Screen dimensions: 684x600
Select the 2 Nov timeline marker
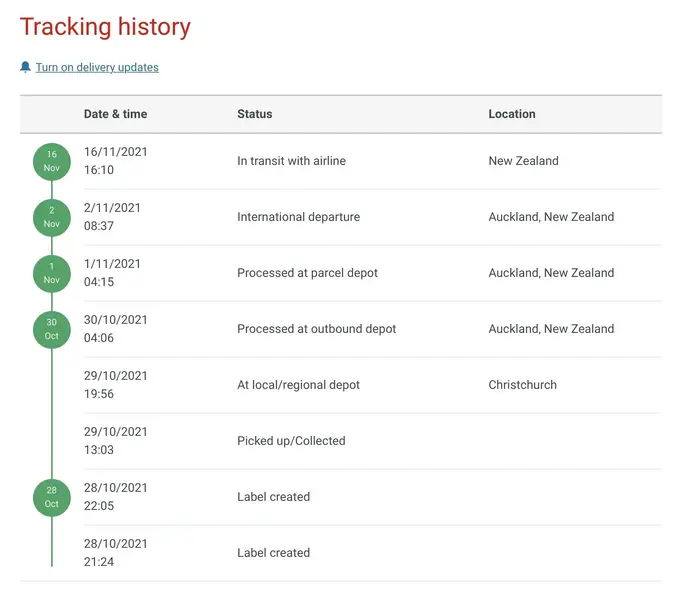[52, 217]
